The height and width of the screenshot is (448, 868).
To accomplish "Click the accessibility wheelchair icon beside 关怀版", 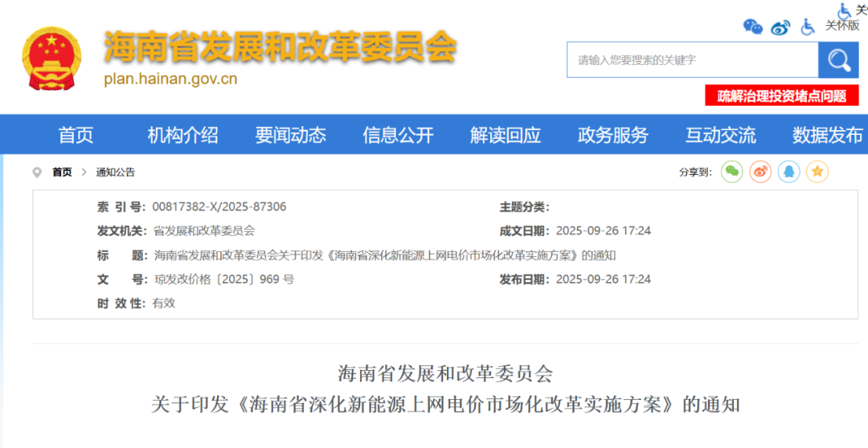I will pos(808,26).
